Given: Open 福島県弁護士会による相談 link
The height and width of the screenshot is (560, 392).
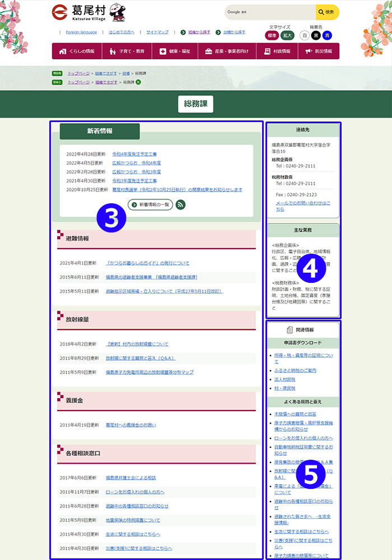Looking at the screenshot, I should (x=131, y=478).
